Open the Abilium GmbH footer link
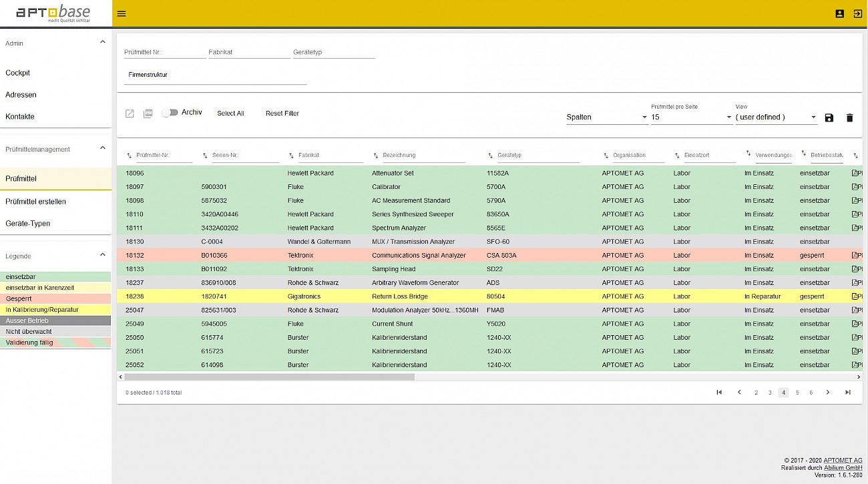The image size is (868, 484). (843, 468)
